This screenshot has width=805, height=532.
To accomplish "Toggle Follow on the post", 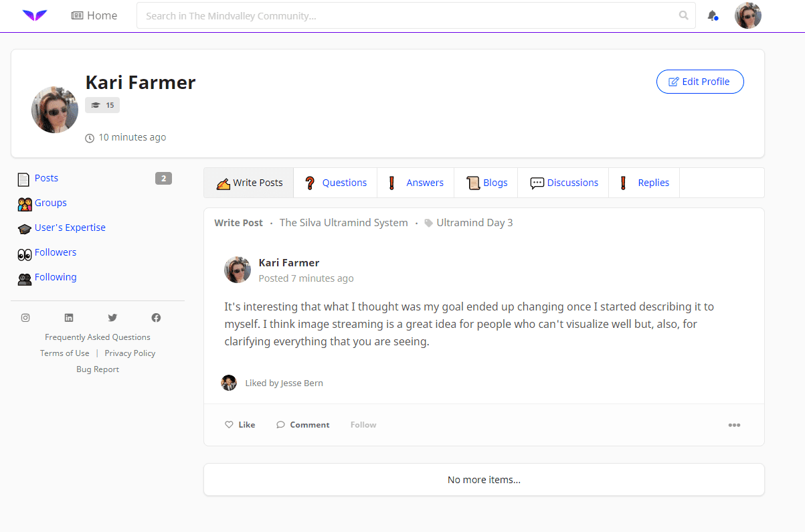I will click(x=363, y=425).
